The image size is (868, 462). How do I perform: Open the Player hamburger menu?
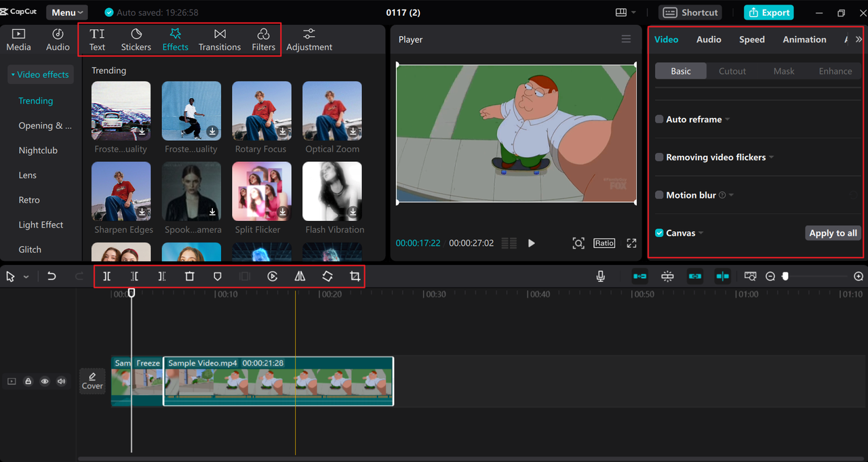coord(626,39)
